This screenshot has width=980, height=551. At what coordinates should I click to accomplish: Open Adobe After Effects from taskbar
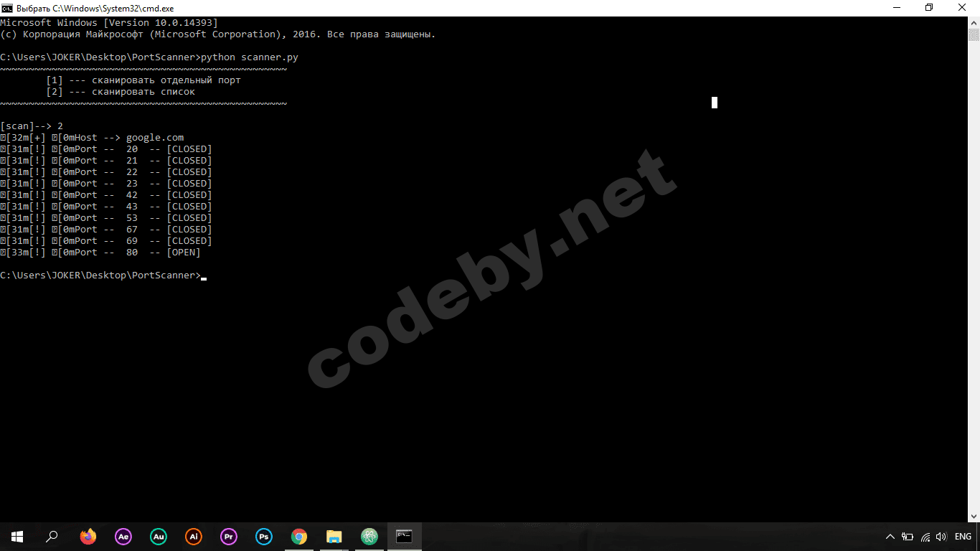[123, 537]
